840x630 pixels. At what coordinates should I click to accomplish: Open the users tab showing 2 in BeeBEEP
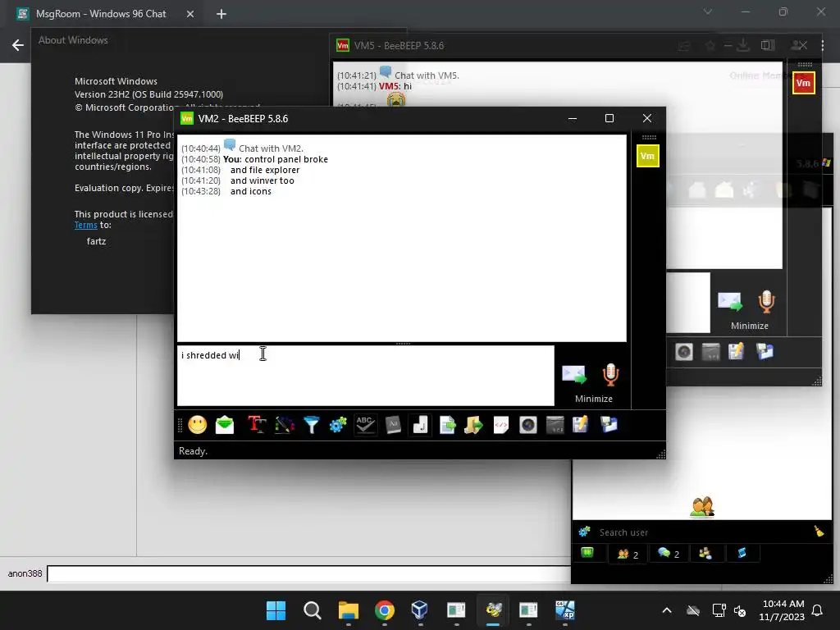point(628,554)
